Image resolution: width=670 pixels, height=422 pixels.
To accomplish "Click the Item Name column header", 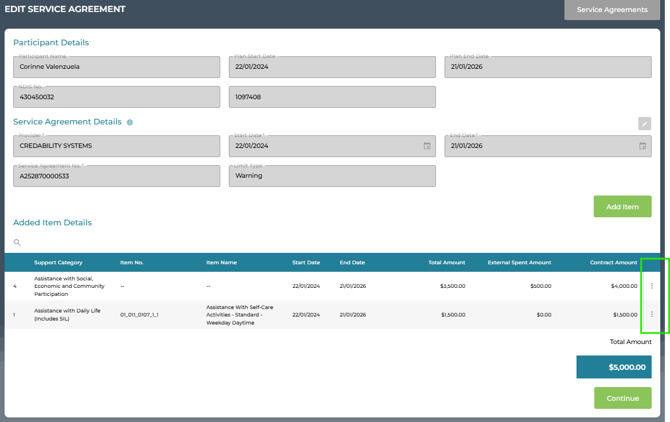I will (x=221, y=263).
